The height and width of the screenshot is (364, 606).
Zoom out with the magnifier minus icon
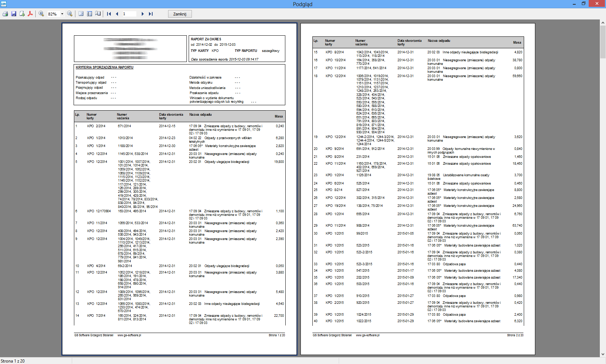pyautogui.click(x=70, y=14)
